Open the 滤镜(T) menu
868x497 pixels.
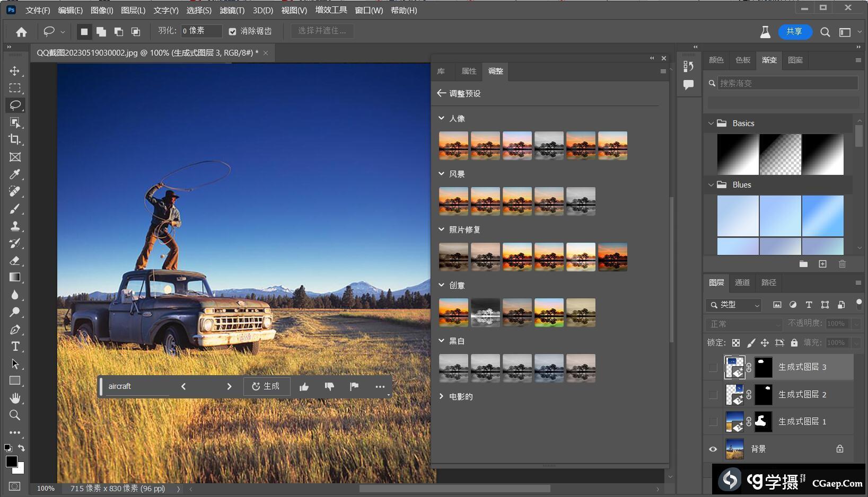click(x=232, y=10)
